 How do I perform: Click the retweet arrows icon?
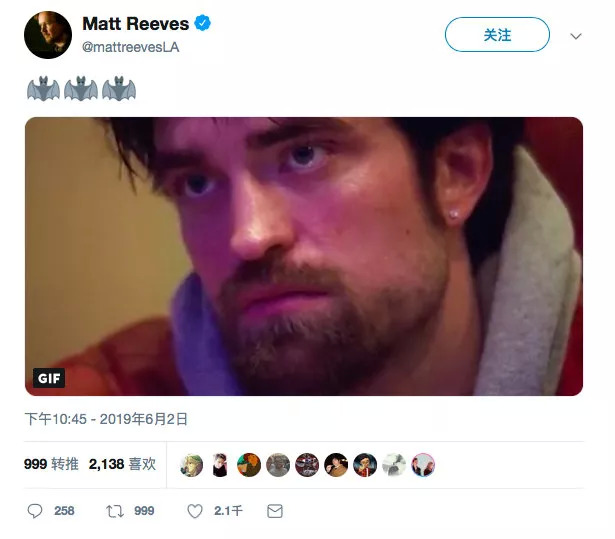tap(115, 511)
